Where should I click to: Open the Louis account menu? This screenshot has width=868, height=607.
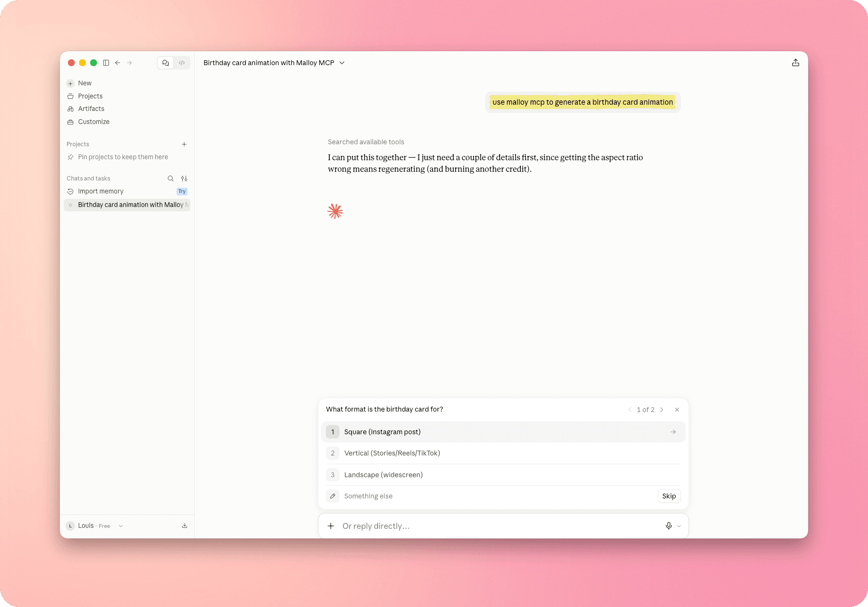[95, 526]
